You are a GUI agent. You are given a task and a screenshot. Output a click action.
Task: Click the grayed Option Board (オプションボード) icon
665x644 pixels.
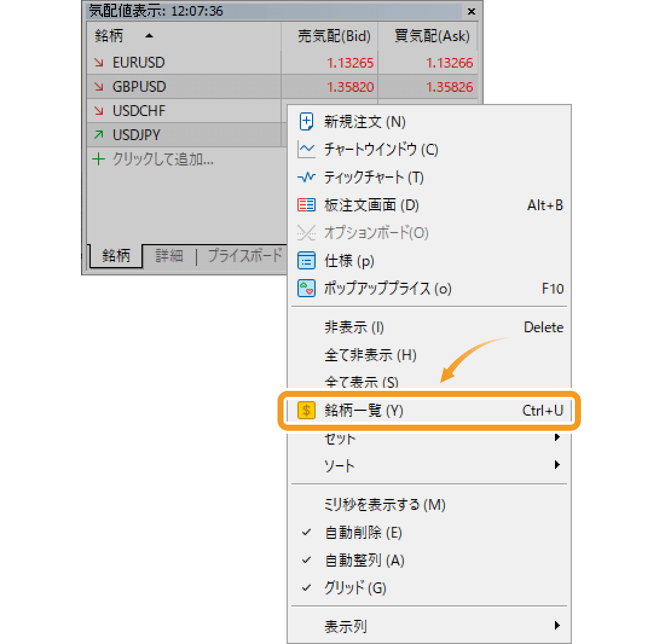307,233
